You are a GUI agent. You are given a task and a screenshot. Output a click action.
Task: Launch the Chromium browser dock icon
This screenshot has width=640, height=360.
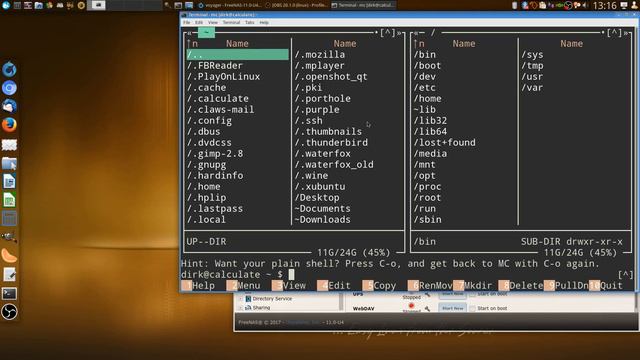[x=9, y=88]
